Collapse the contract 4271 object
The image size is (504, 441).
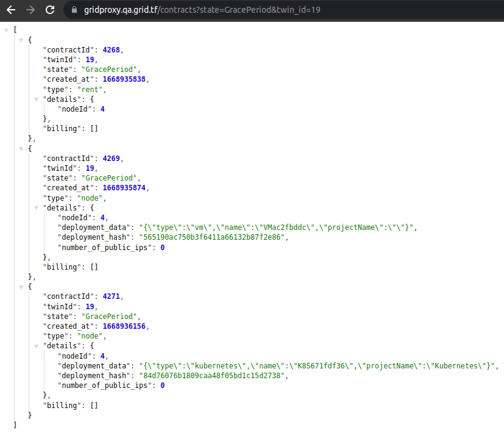21,287
